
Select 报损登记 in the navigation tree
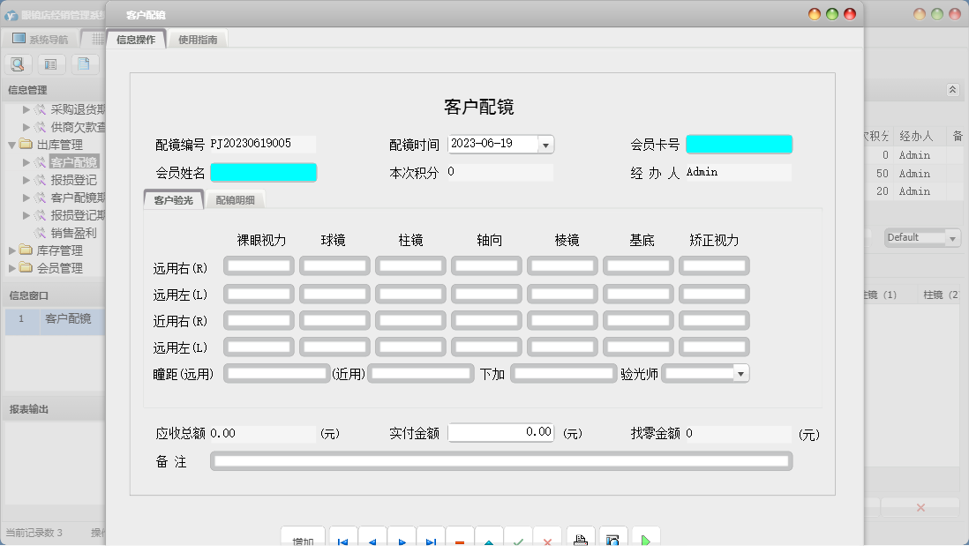(x=74, y=180)
